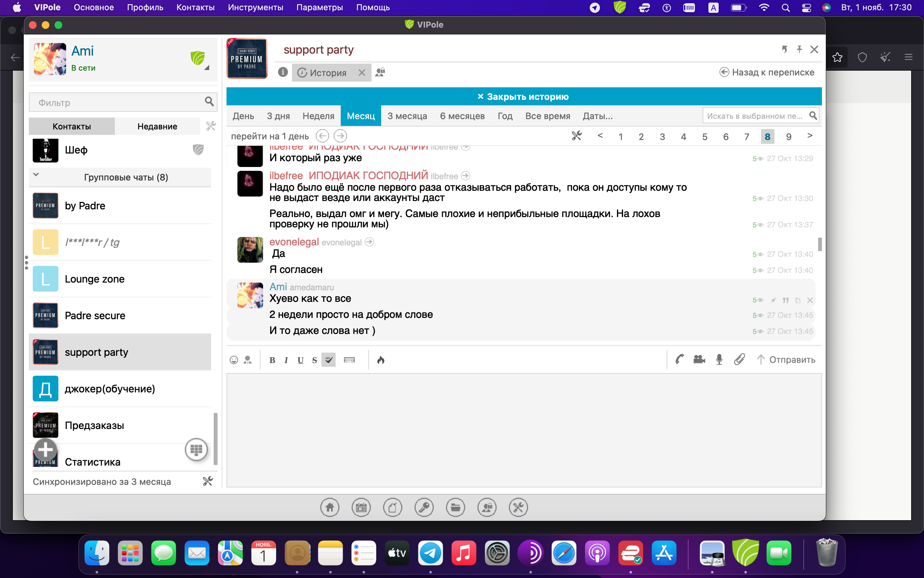Go to history page 5
Image resolution: width=924 pixels, height=578 pixels.
(705, 136)
